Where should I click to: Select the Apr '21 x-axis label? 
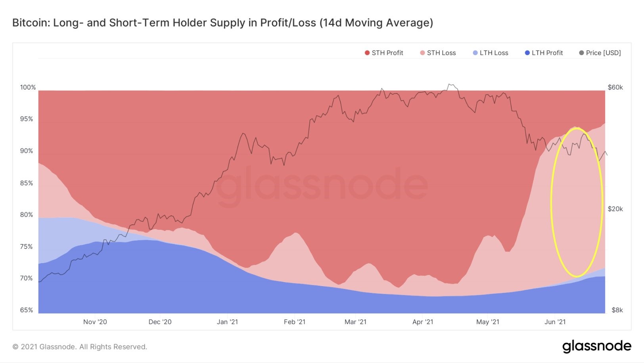(x=423, y=322)
